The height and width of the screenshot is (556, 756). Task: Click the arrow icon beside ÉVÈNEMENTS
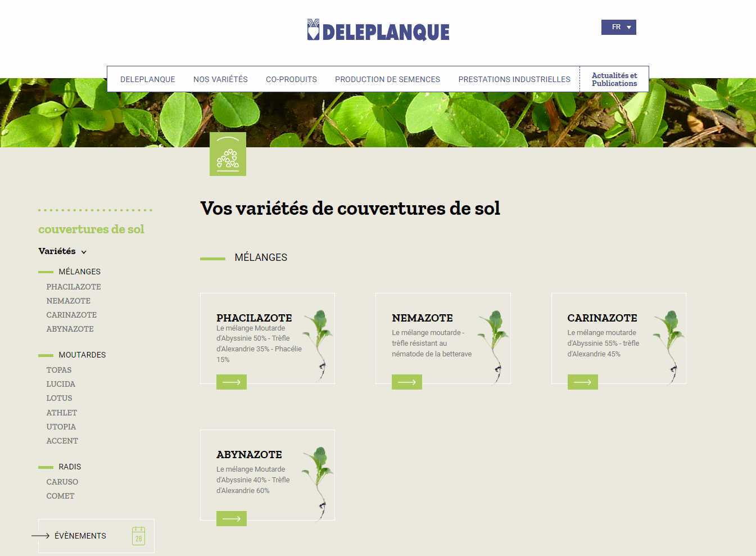click(x=40, y=536)
